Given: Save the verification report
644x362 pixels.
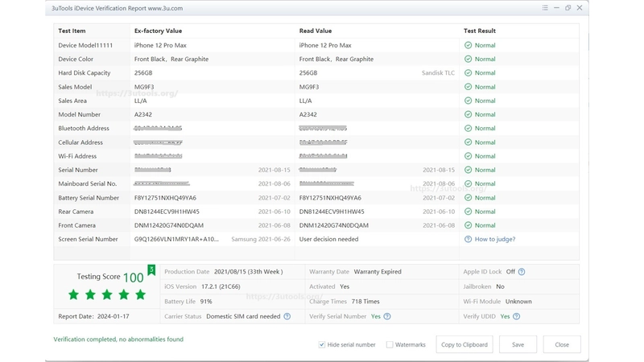Looking at the screenshot, I should pos(518,345).
